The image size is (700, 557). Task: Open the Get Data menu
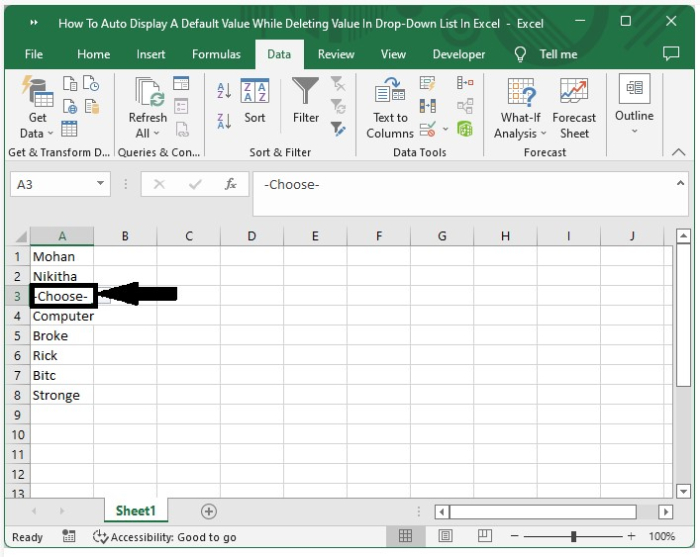(37, 107)
